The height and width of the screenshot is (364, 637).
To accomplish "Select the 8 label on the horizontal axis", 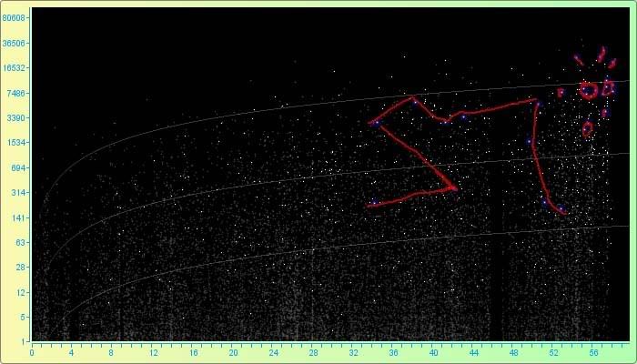I will point(111,353).
